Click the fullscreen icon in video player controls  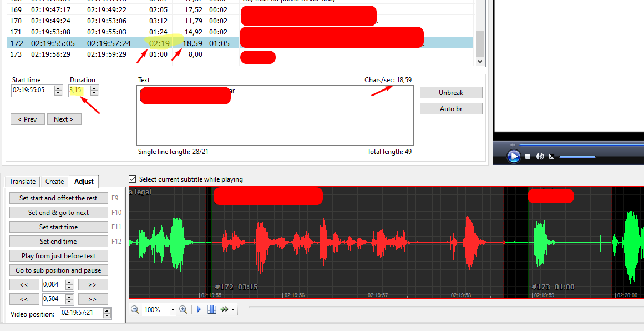coord(551,156)
